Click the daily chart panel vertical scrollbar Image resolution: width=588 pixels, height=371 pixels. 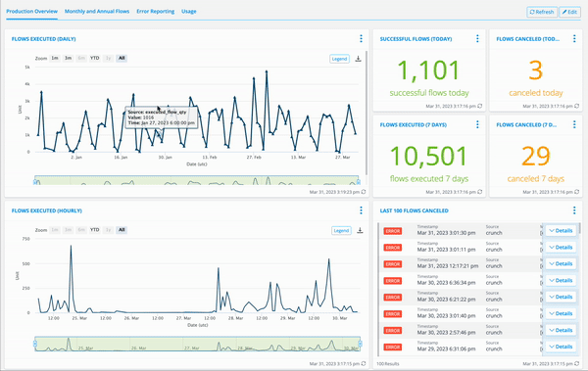pyautogui.click(x=367, y=113)
